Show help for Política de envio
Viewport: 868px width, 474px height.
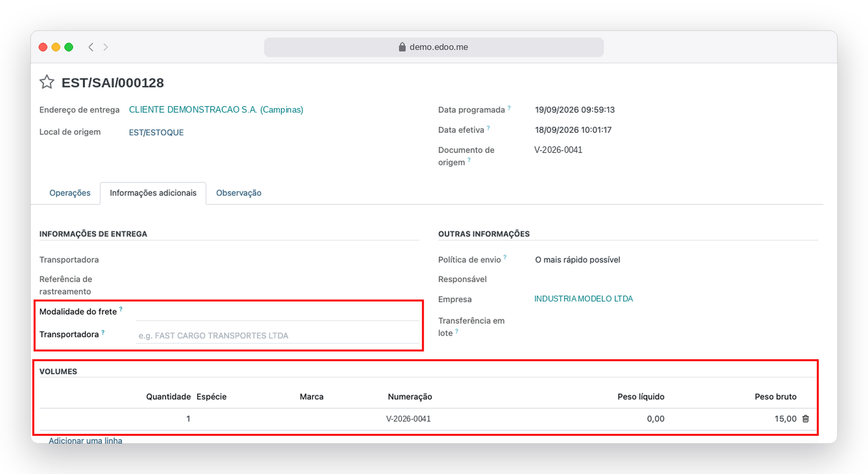[505, 257]
